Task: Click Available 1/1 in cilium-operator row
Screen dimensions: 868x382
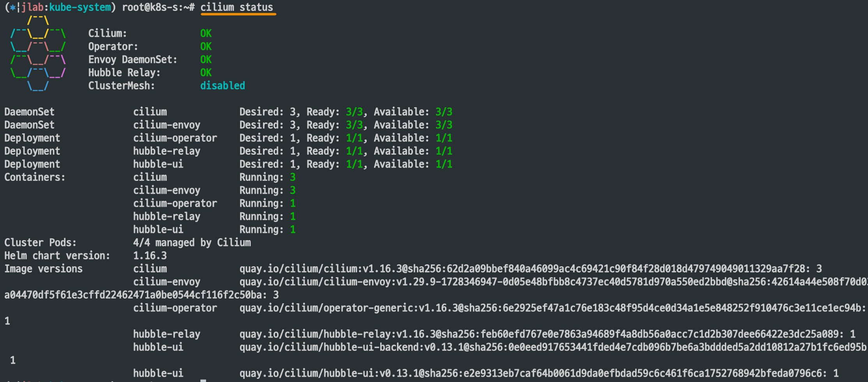Action: click(444, 138)
